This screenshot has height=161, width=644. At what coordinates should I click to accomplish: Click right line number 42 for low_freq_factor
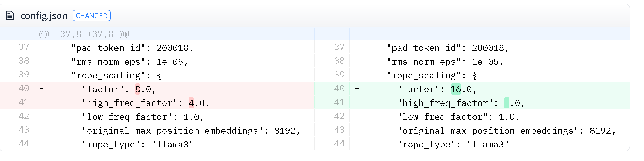click(x=339, y=116)
